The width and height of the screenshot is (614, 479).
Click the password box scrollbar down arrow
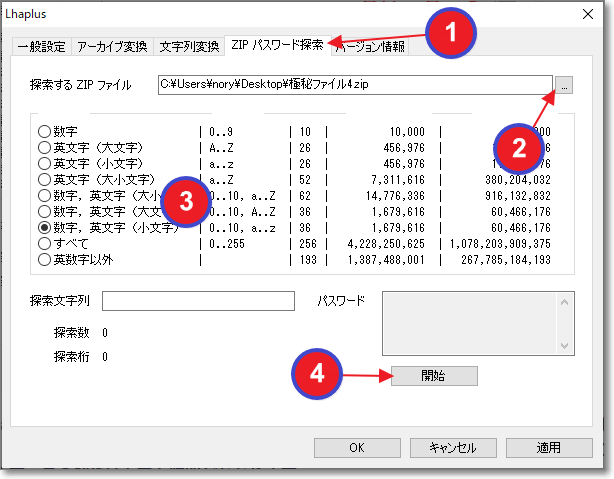pos(567,345)
